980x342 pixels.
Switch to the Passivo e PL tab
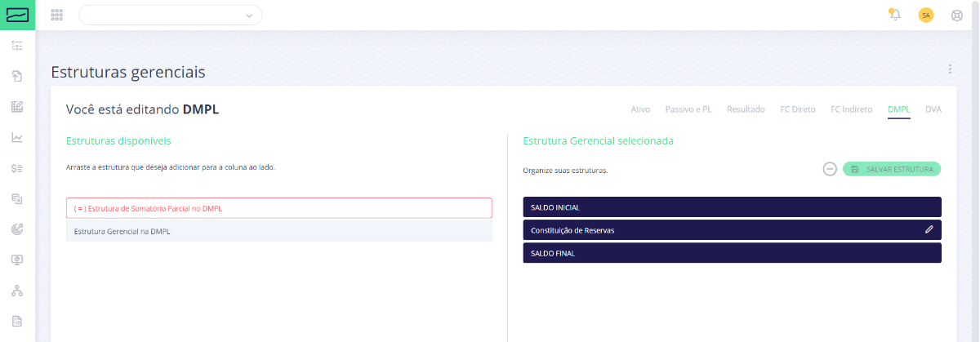coord(688,109)
